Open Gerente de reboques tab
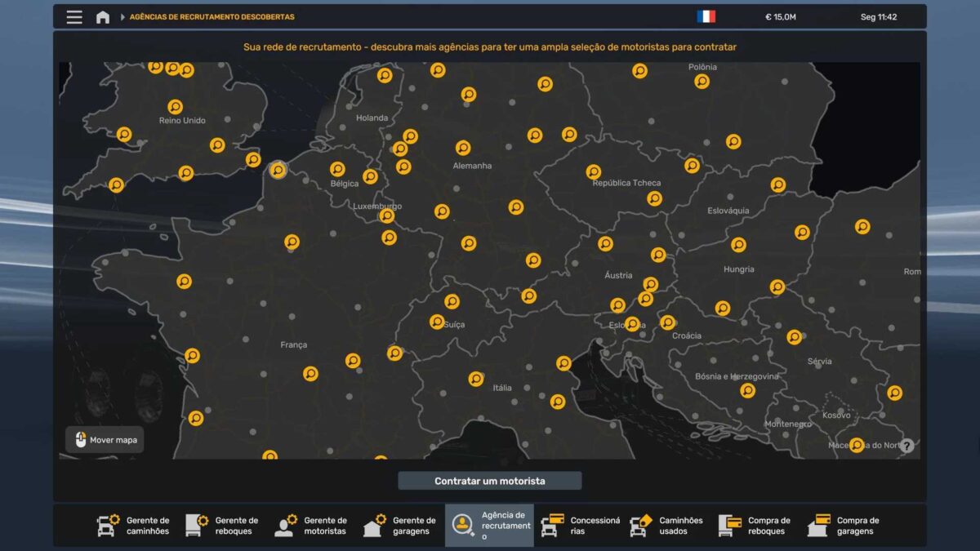The width and height of the screenshot is (980, 551). [222, 526]
